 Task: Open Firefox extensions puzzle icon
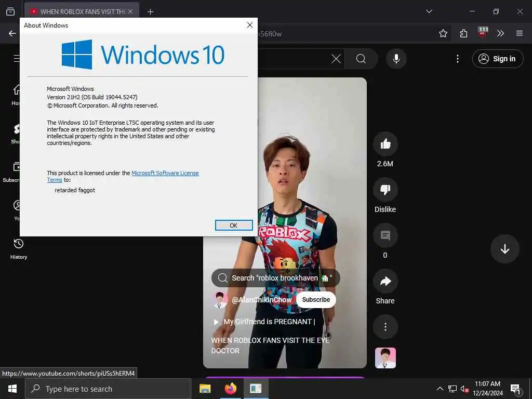(463, 33)
